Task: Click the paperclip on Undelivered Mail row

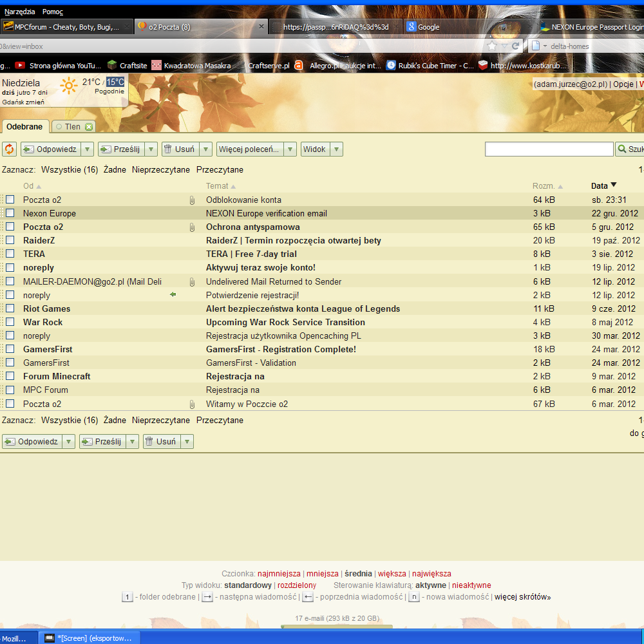Action: click(192, 282)
